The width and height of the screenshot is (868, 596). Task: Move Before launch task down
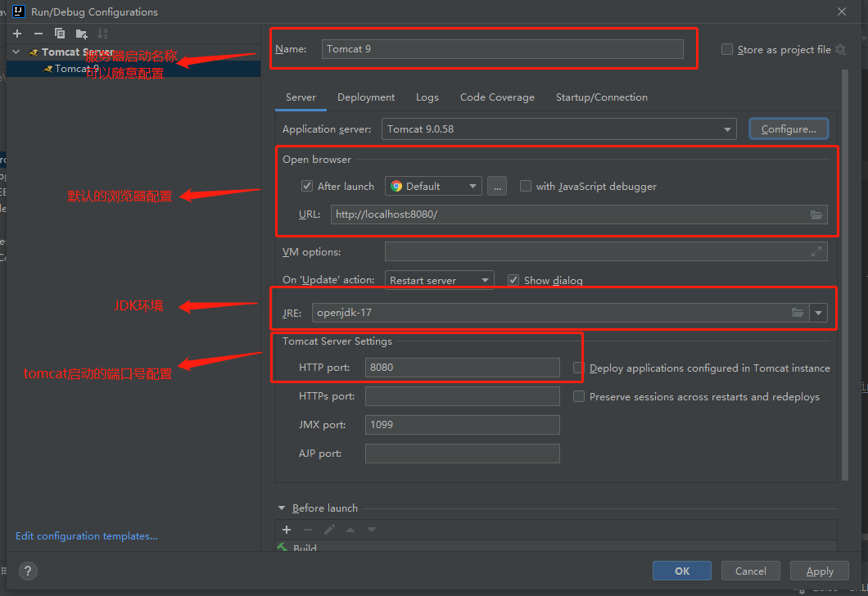pos(372,530)
